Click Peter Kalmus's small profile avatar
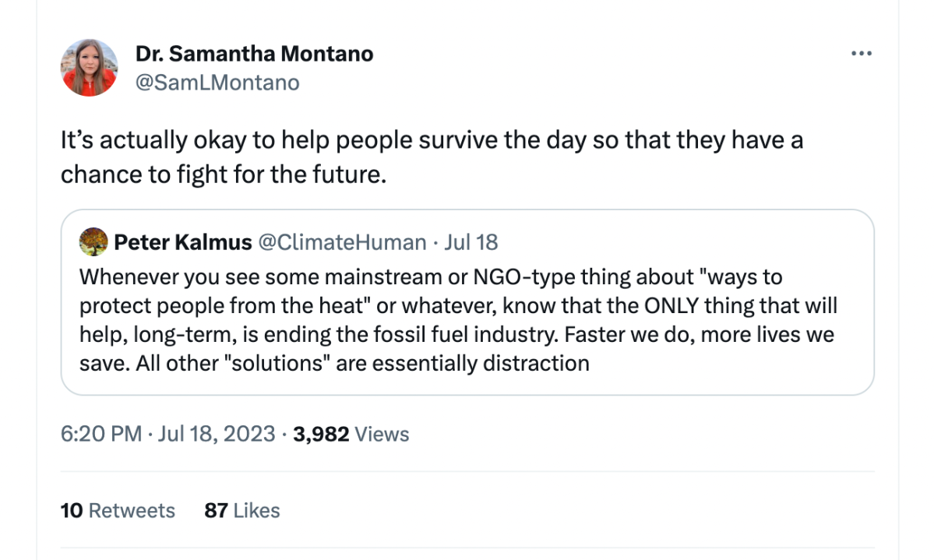Screen dimensions: 934x560 (93, 242)
